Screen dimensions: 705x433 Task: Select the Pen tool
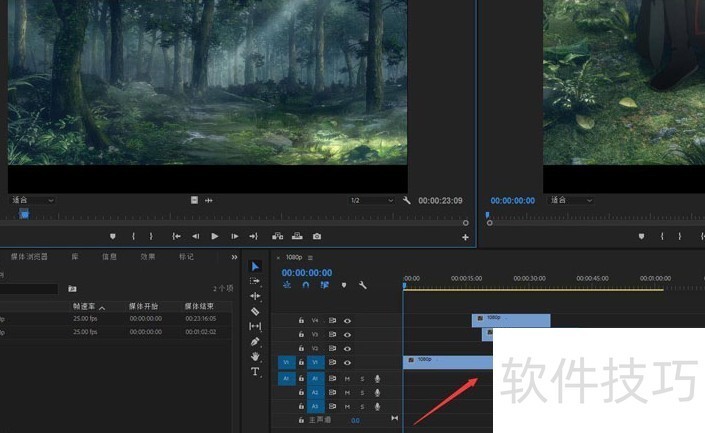(x=255, y=341)
